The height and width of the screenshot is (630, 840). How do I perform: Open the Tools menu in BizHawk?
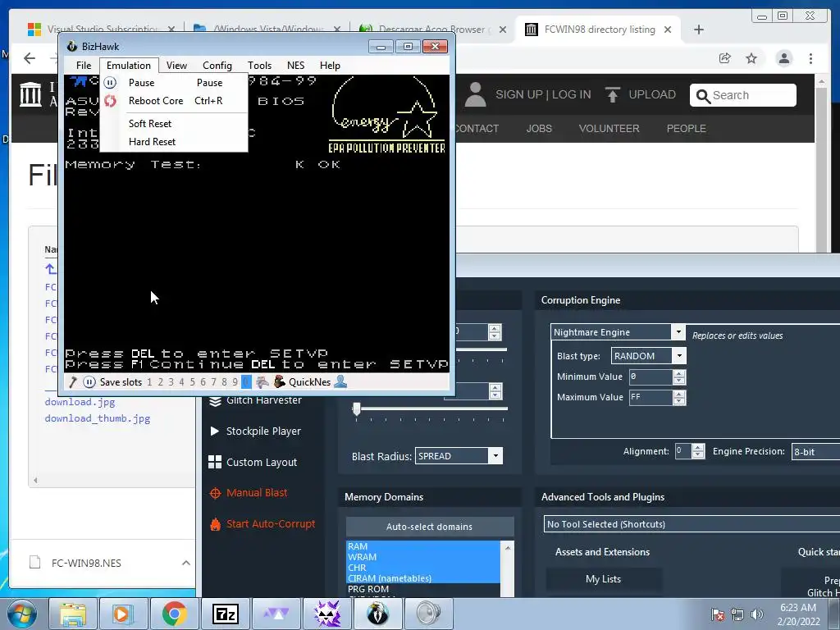[259, 66]
